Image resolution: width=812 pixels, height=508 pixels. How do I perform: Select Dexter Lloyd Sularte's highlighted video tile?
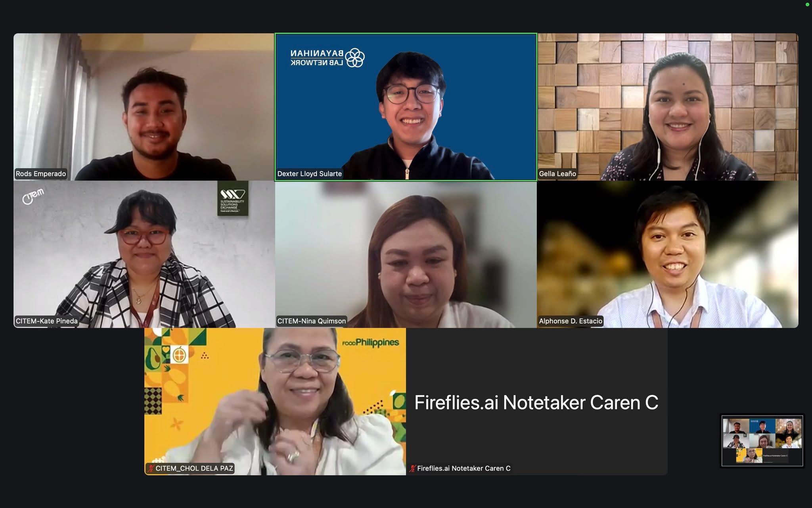(x=406, y=107)
